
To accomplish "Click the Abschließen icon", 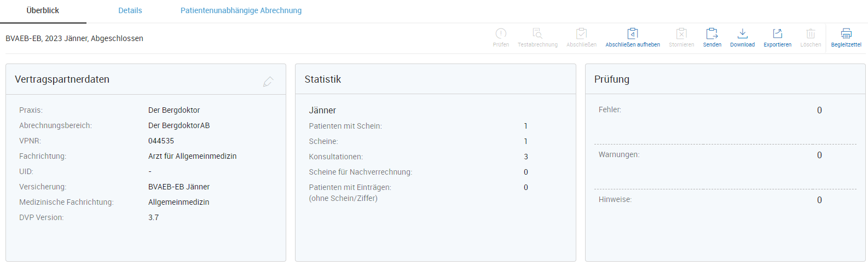I will (581, 34).
